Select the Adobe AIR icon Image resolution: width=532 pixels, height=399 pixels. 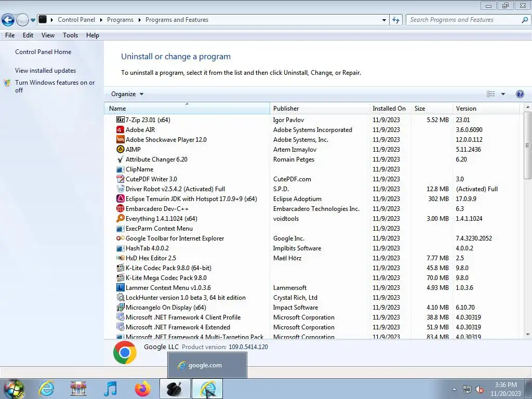click(x=120, y=129)
